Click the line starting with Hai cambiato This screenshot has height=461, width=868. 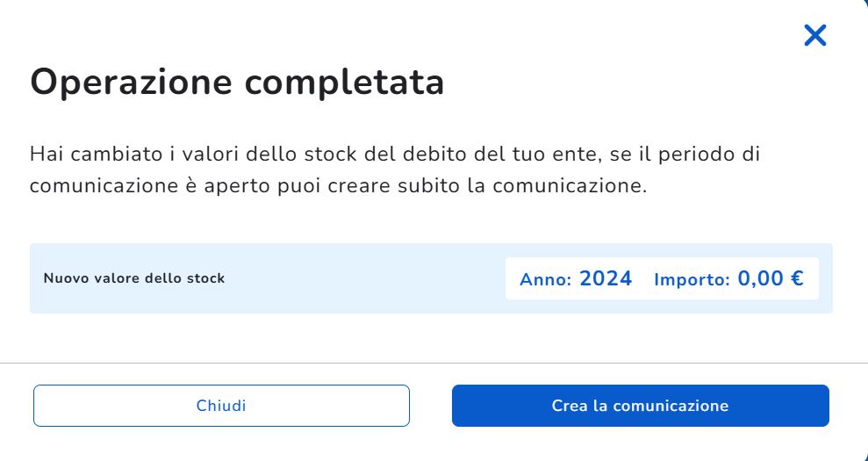[x=395, y=155]
